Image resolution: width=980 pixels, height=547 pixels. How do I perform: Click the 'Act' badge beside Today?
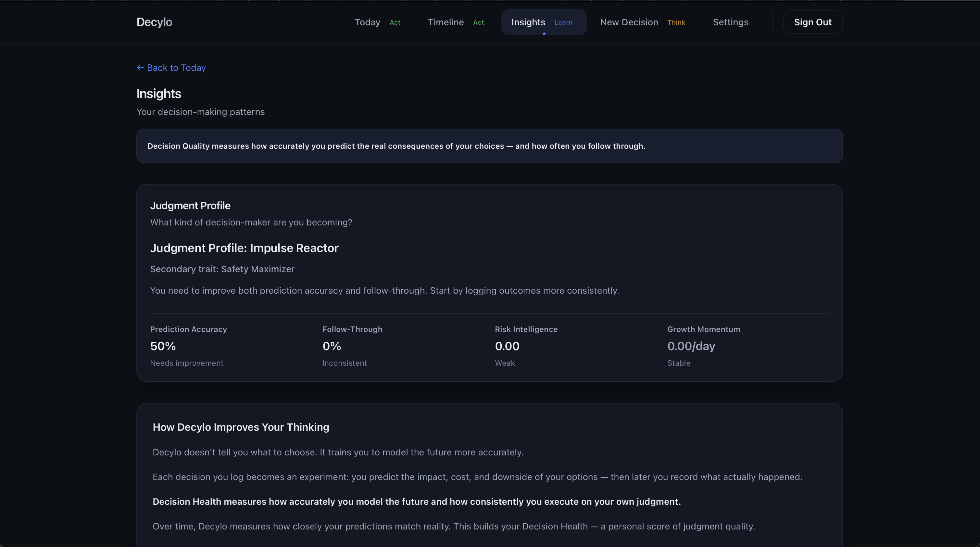(395, 22)
